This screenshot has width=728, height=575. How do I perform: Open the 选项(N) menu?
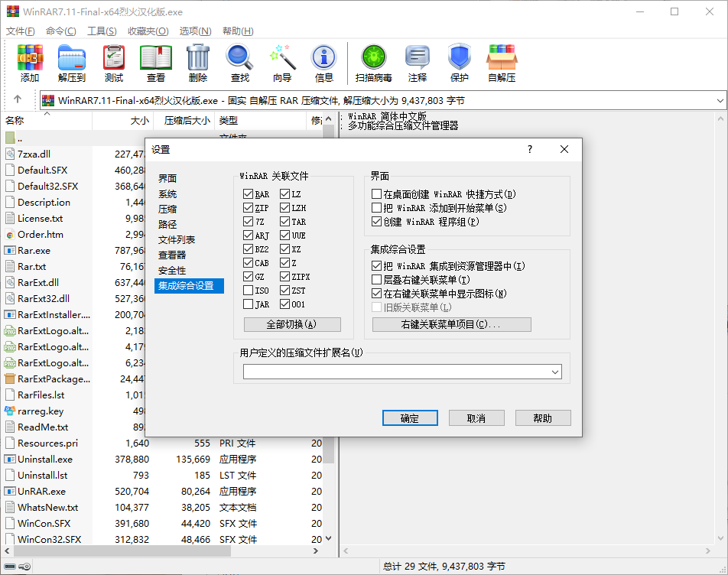point(196,31)
